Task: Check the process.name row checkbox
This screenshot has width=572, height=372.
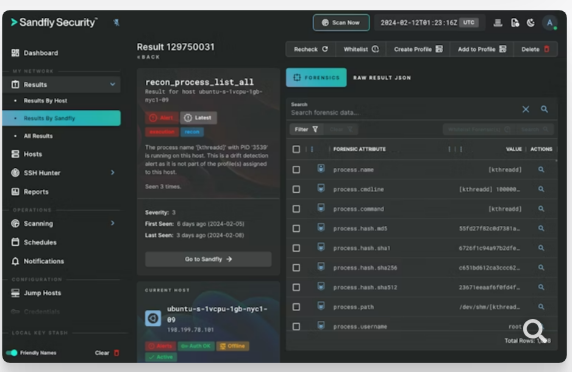Action: point(296,170)
